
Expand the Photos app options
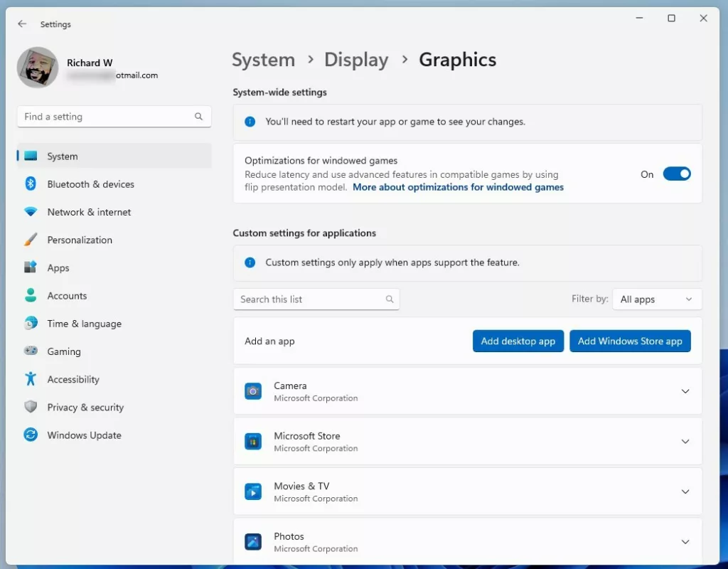coord(685,541)
